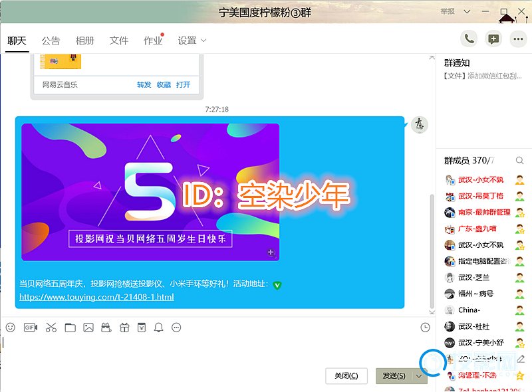Open the 作业 tab

click(x=153, y=41)
